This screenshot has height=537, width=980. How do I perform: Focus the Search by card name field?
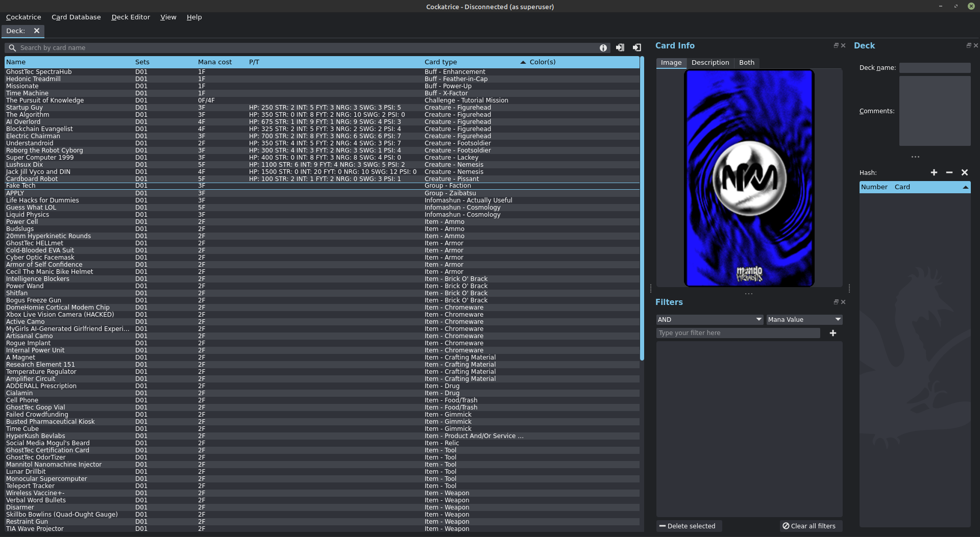(x=306, y=48)
